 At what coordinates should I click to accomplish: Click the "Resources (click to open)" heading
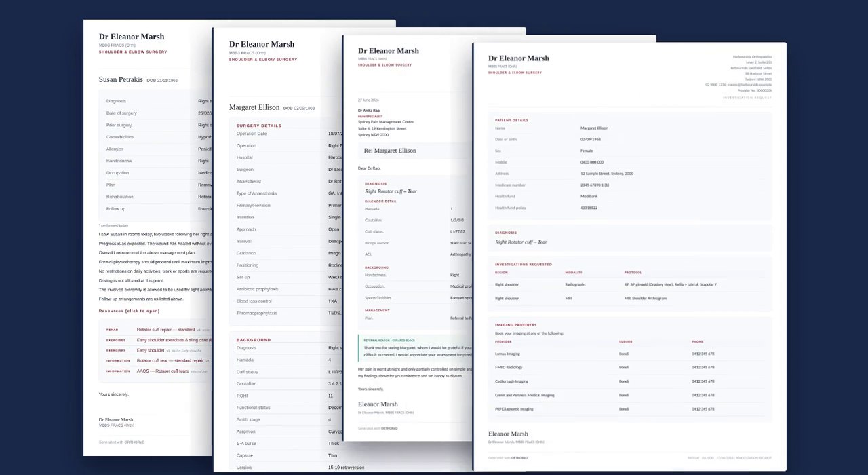129,311
